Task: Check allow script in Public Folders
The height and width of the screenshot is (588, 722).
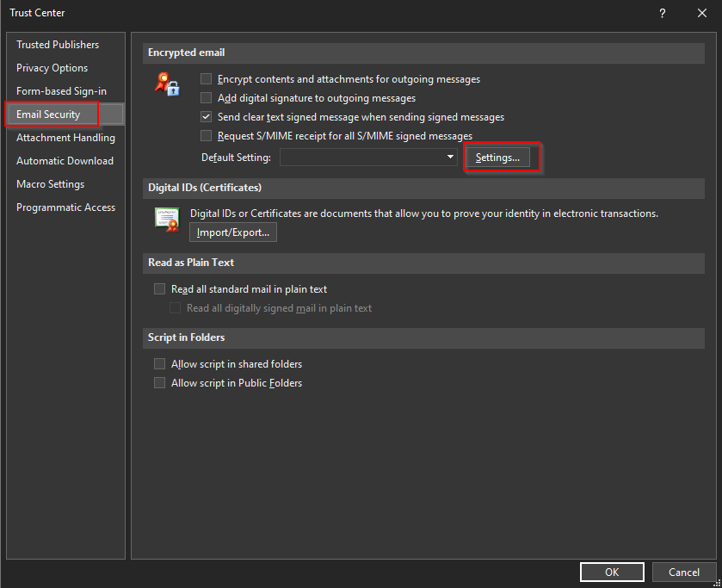Action: (x=159, y=383)
